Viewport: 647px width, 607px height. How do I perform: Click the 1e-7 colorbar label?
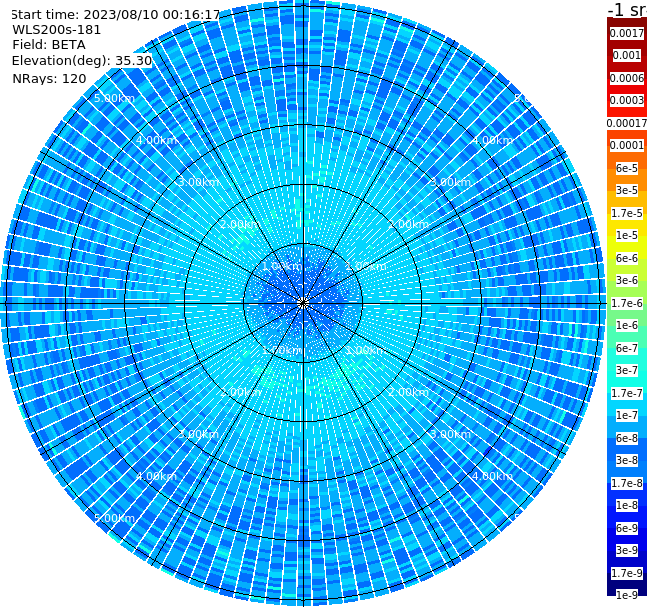tap(627, 415)
